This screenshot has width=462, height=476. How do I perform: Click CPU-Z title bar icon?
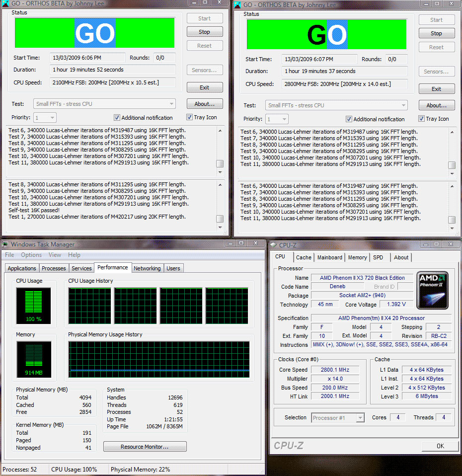(273, 245)
